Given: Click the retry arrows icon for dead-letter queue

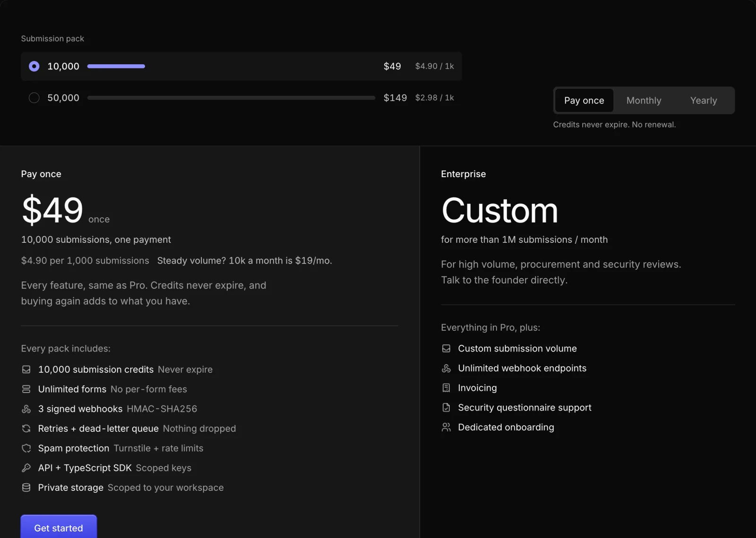Looking at the screenshot, I should 26,428.
